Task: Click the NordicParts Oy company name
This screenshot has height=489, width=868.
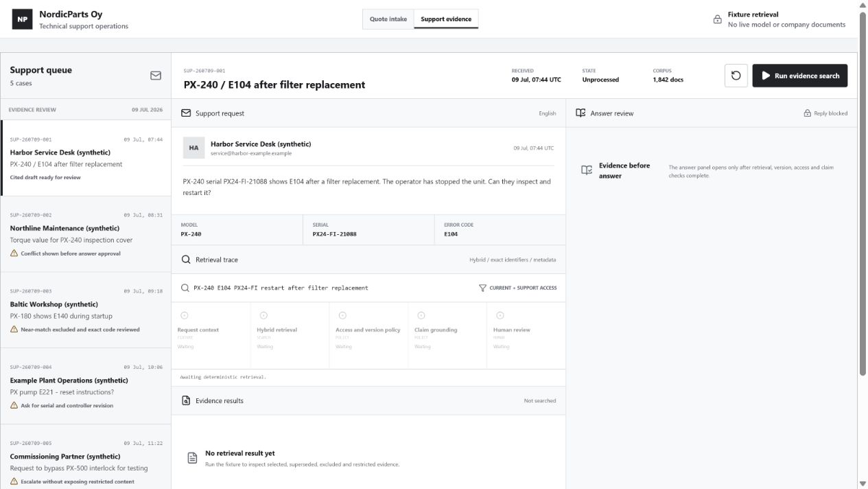Action: pyautogui.click(x=71, y=14)
